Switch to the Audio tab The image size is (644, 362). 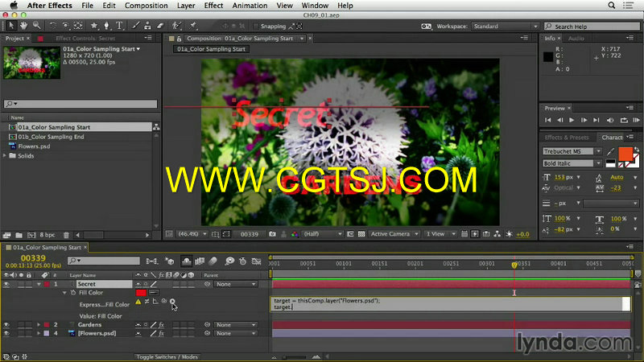point(576,38)
